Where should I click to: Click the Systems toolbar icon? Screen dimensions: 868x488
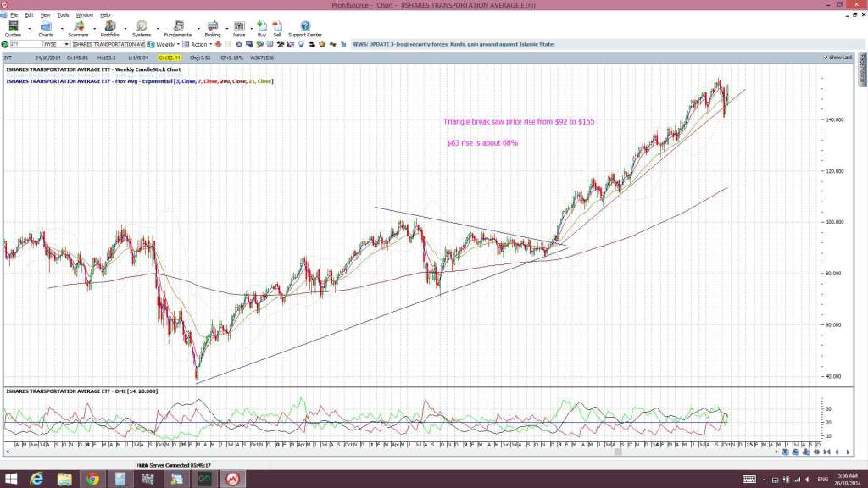pos(142,29)
